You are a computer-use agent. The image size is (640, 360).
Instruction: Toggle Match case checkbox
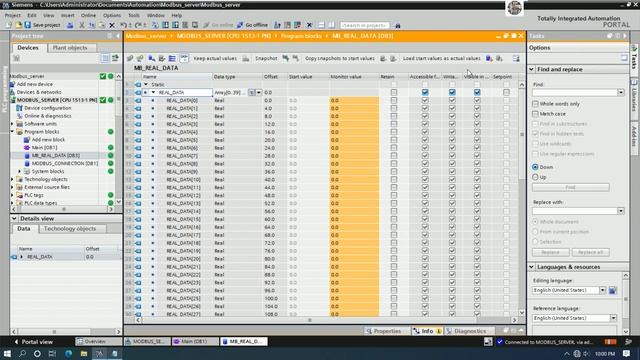tap(535, 113)
